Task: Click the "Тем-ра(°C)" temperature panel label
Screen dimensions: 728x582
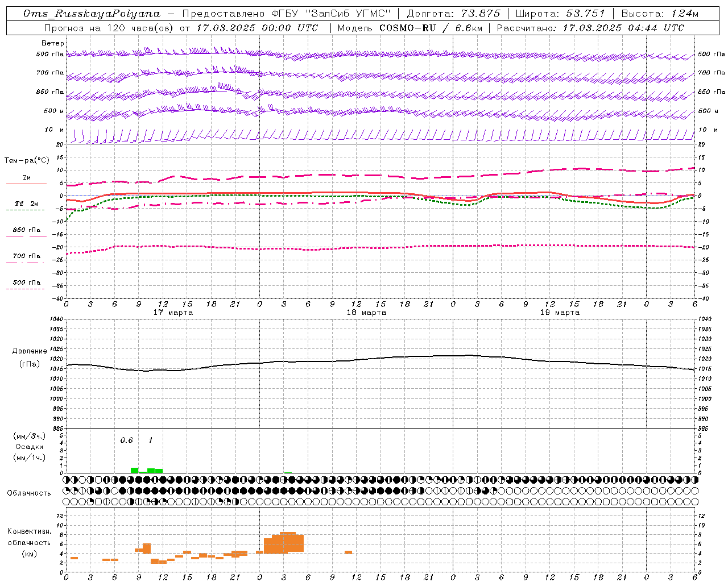Action: click(27, 161)
